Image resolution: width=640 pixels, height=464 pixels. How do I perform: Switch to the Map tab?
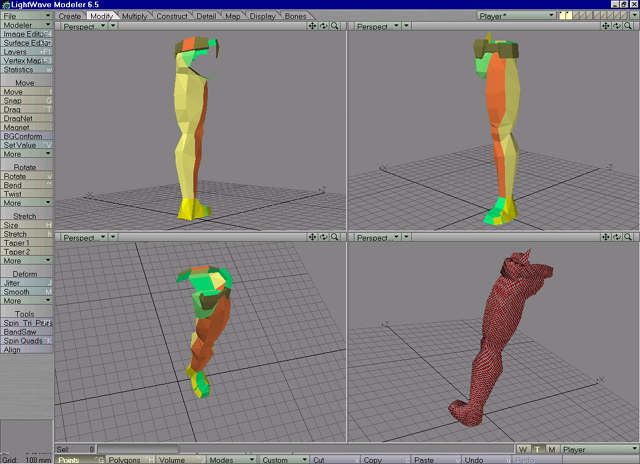click(x=233, y=16)
